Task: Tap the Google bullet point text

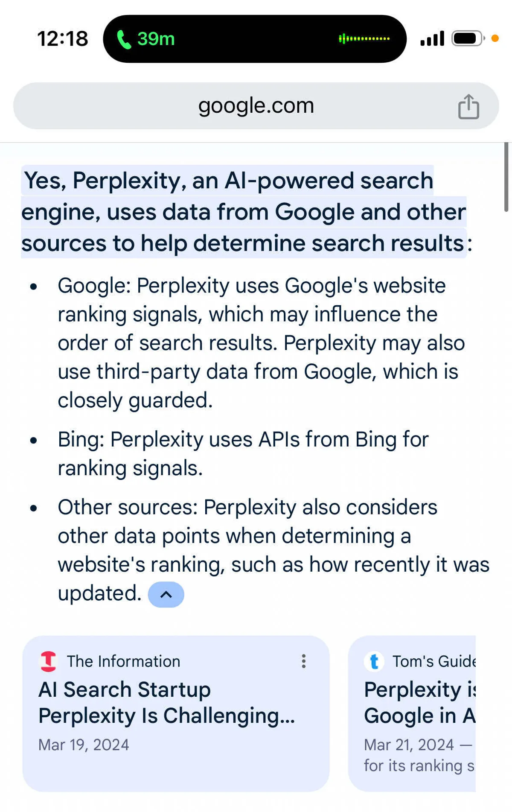Action: click(260, 343)
